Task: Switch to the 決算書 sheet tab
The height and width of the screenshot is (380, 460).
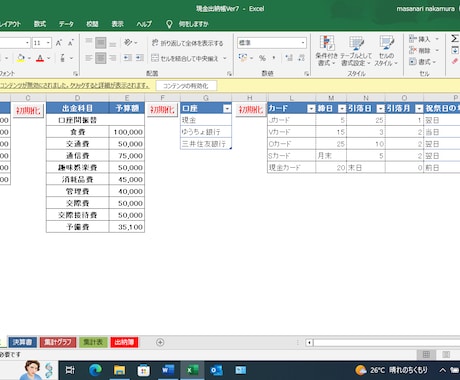Action: 22,342
